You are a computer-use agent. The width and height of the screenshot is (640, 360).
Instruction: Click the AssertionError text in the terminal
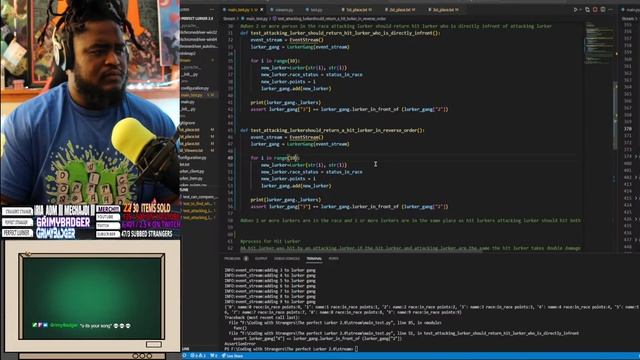click(240, 344)
